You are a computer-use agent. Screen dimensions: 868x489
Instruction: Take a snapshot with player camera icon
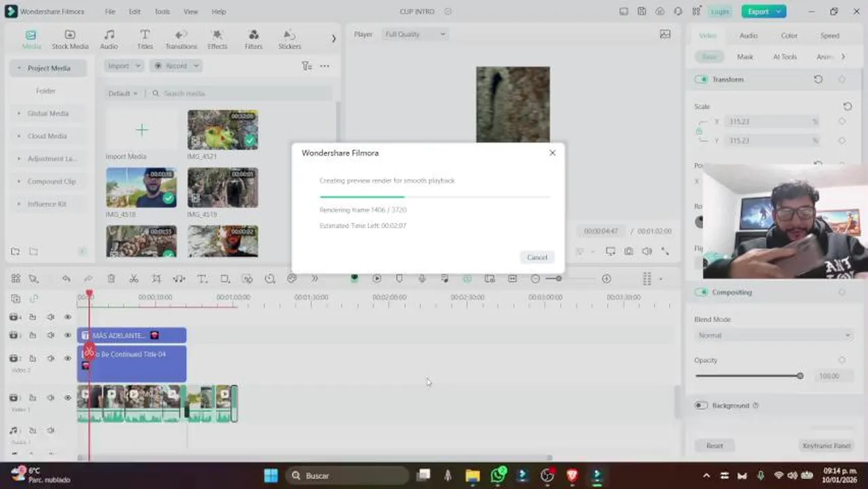pos(629,251)
